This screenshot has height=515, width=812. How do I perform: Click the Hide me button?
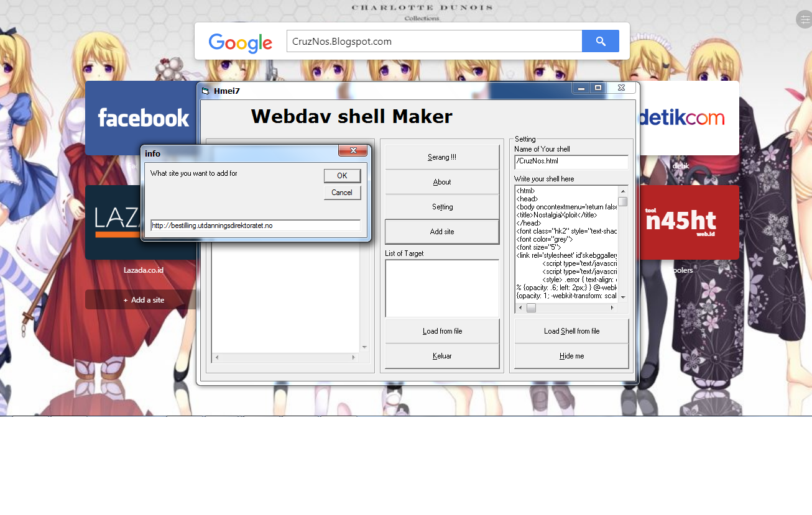(571, 356)
